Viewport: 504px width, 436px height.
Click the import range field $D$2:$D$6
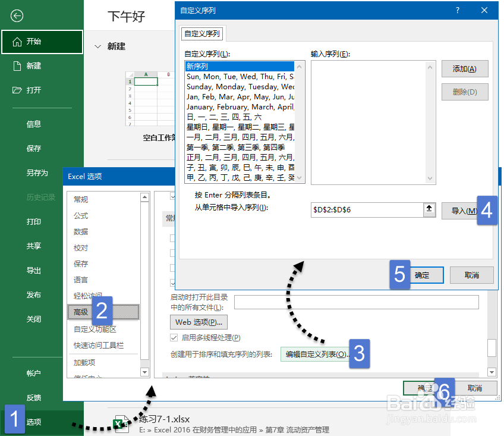[x=367, y=210]
